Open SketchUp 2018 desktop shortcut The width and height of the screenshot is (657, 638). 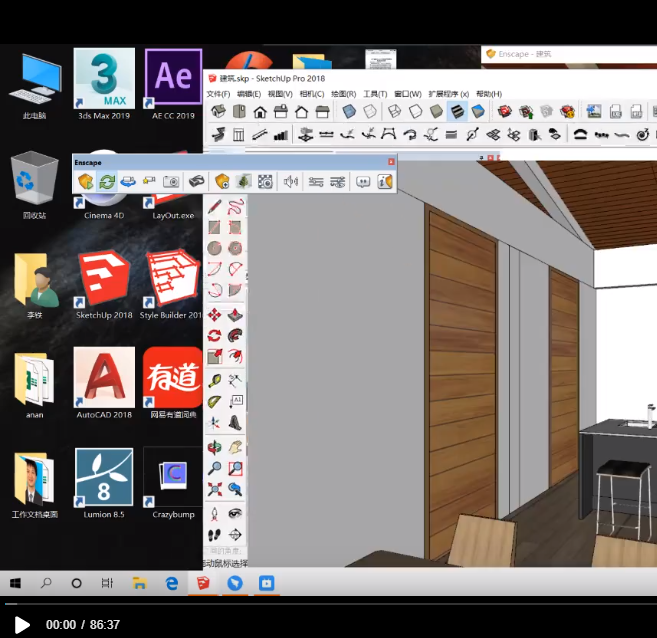tap(104, 284)
